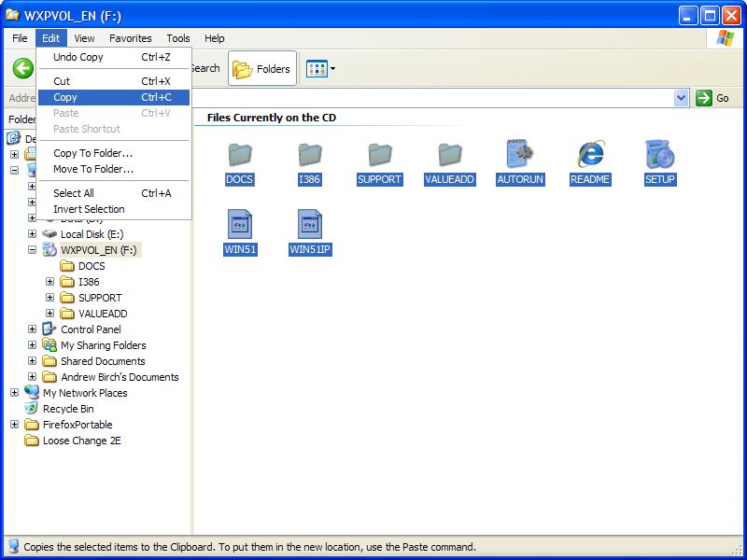
Task: Expand the My Network Places node
Action: point(14,392)
